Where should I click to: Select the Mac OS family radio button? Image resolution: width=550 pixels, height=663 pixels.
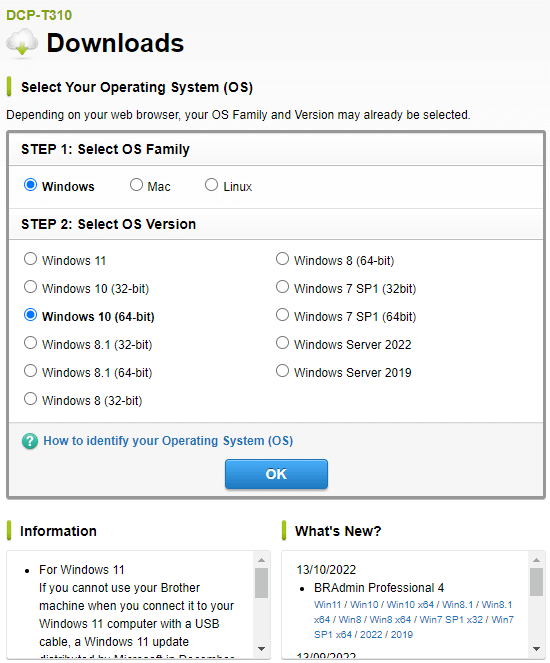point(136,185)
